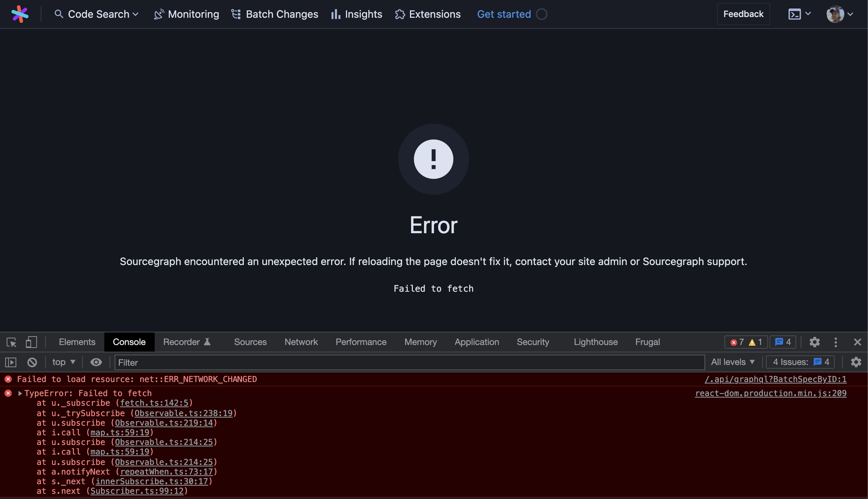Switch to the Network tab

click(x=301, y=342)
